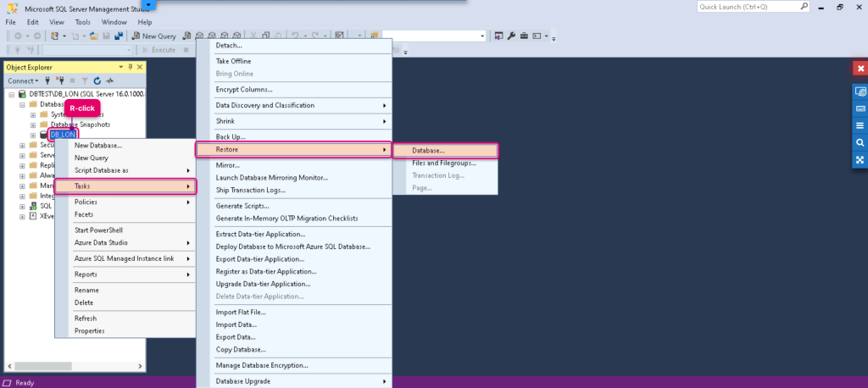
Task: Click the Connect plug icon in Object Explorer
Action: coord(48,80)
